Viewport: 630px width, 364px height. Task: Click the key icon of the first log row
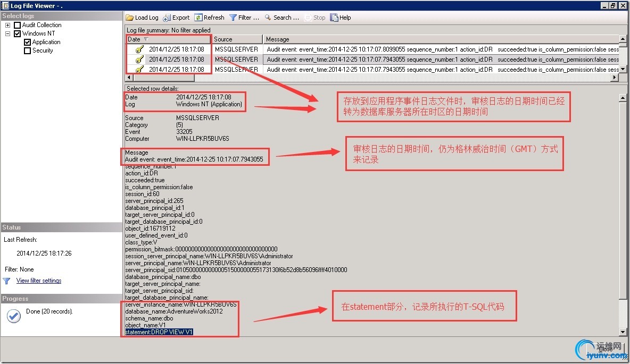(139, 49)
